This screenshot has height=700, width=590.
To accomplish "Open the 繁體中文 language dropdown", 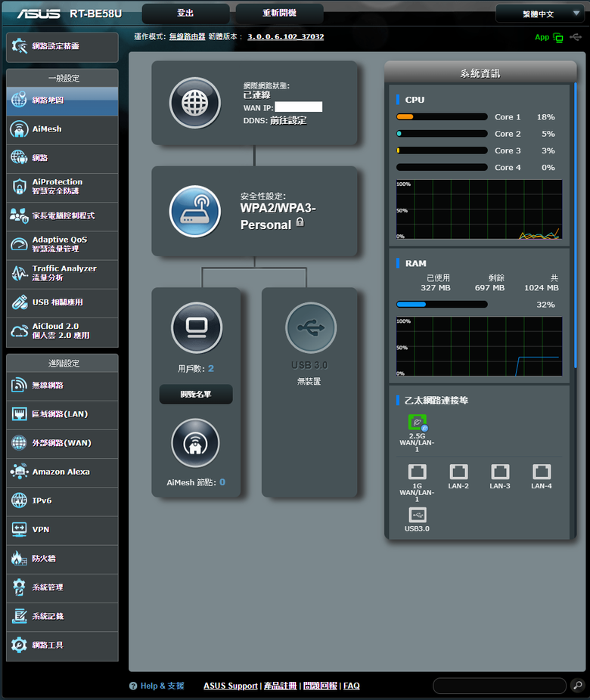I will [x=539, y=14].
